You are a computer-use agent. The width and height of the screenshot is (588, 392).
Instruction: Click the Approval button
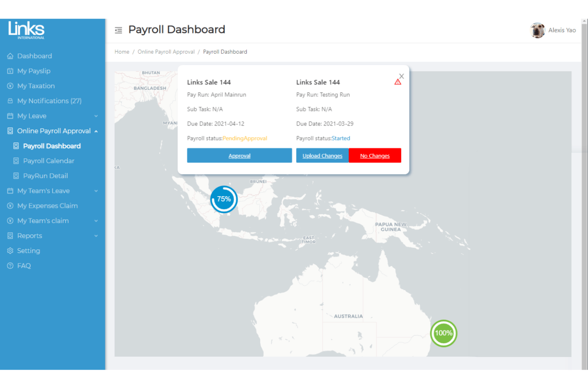click(x=240, y=156)
